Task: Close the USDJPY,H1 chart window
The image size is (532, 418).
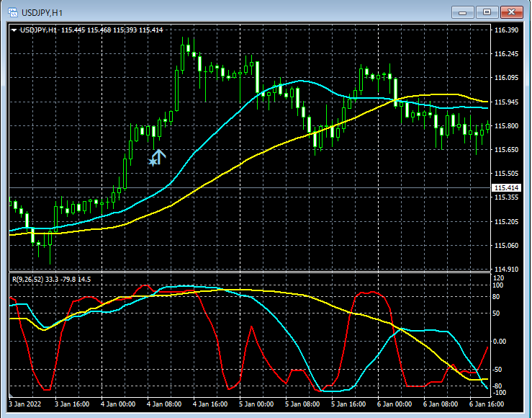Action: pyautogui.click(x=511, y=12)
